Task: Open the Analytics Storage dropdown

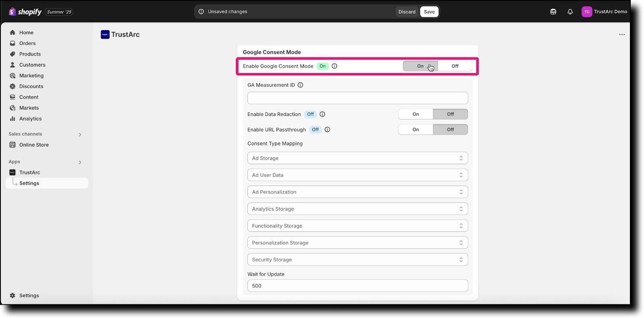Action: pos(358,209)
